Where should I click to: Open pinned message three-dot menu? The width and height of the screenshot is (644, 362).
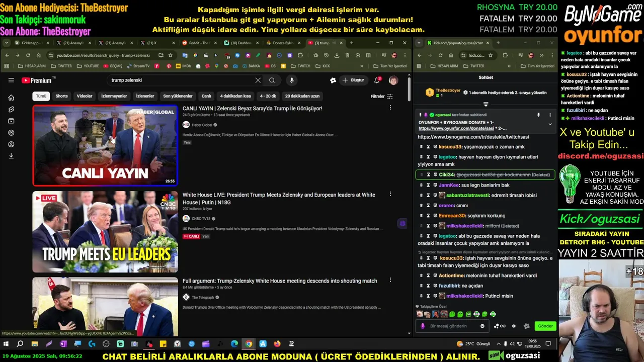[x=550, y=115]
